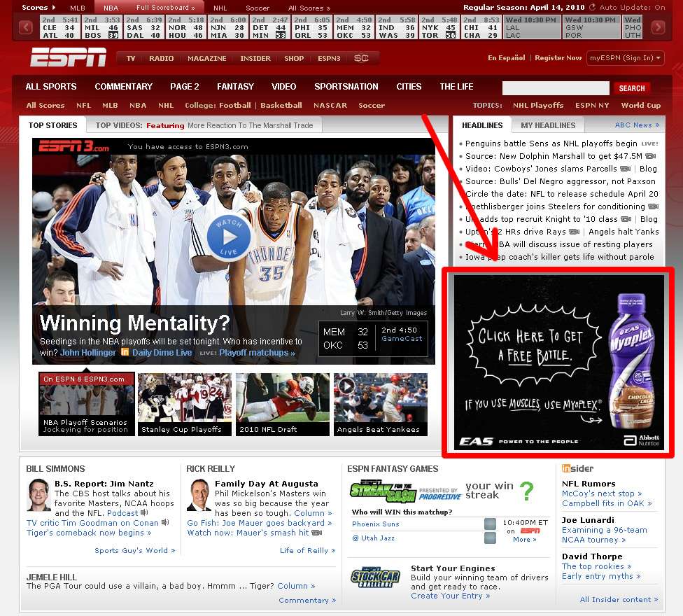683x616 pixels.
Task: Expand All Scores in the scoreboard bar
Action: (x=309, y=8)
